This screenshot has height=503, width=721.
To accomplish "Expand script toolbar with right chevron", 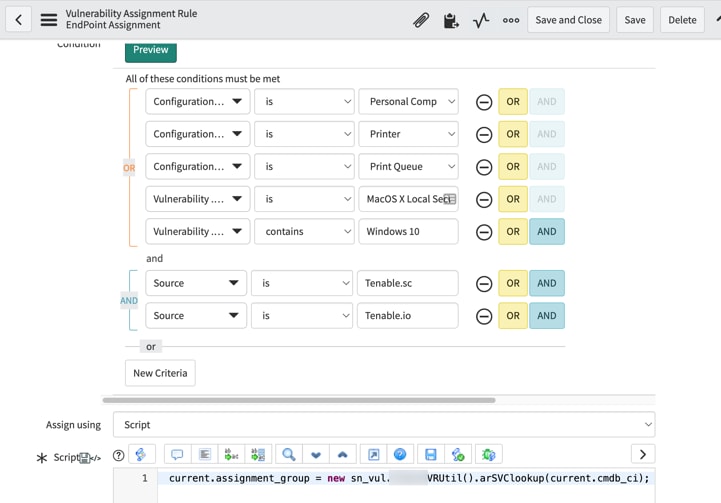I will [643, 455].
